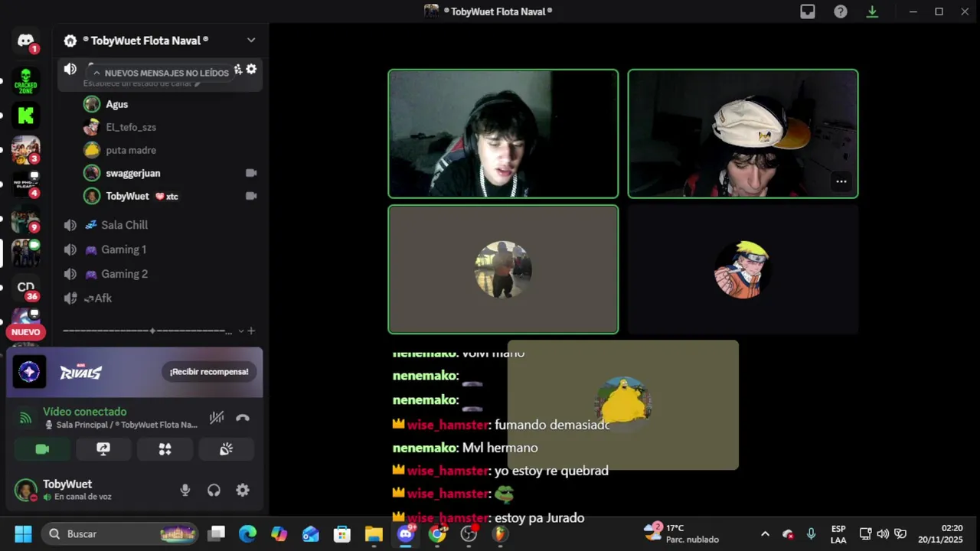Viewport: 980px width, 551px height.
Task: Open Vídeo conectado connection details
Action: tap(85, 412)
